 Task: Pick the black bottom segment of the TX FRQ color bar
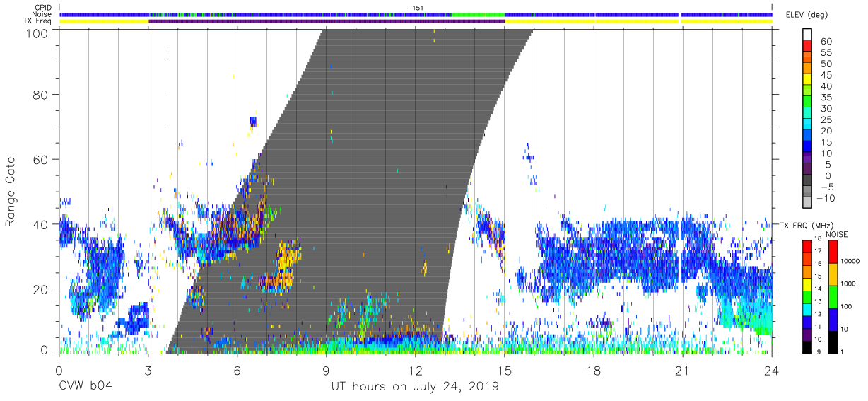[807, 347]
